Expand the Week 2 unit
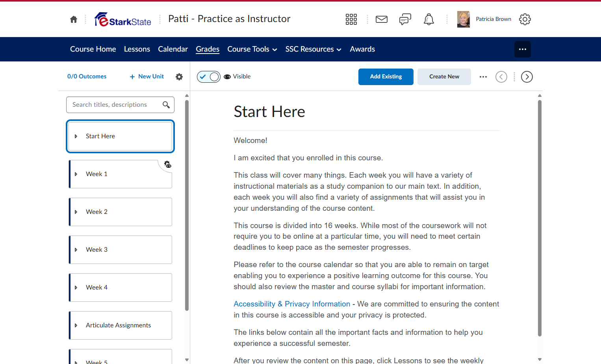601x364 pixels. click(x=76, y=212)
